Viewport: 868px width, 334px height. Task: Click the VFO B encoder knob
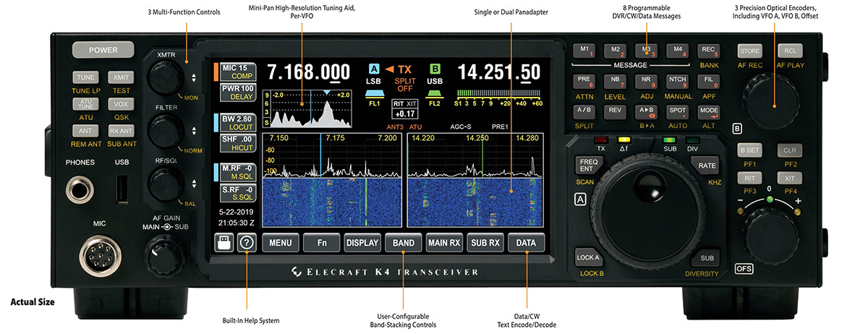[770, 102]
